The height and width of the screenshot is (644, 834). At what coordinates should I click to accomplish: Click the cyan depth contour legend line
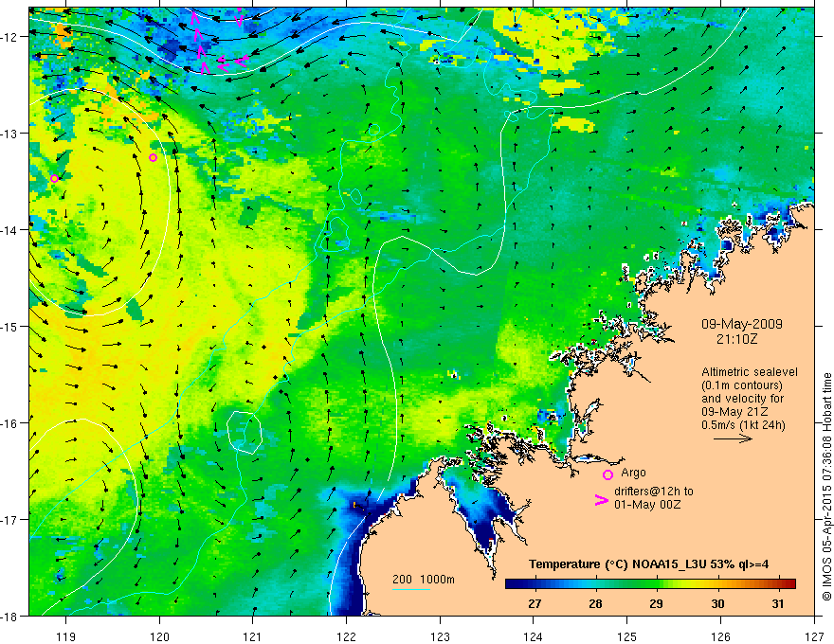pos(411,589)
